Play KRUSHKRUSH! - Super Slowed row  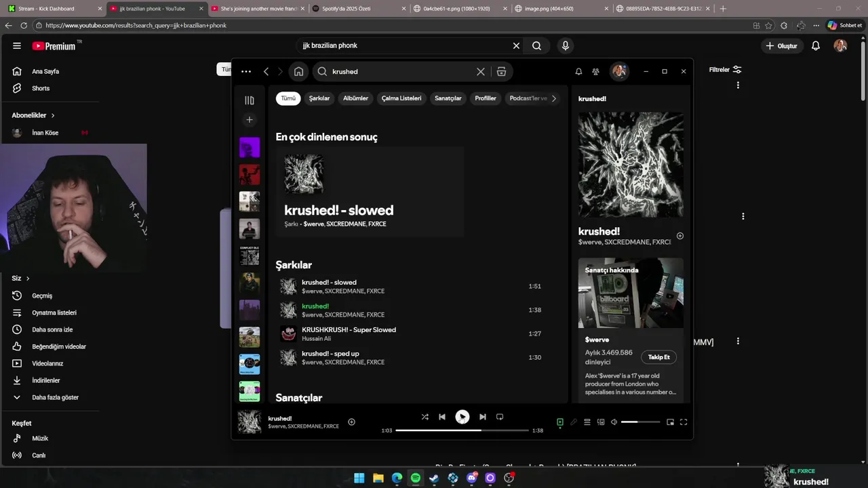point(418,333)
